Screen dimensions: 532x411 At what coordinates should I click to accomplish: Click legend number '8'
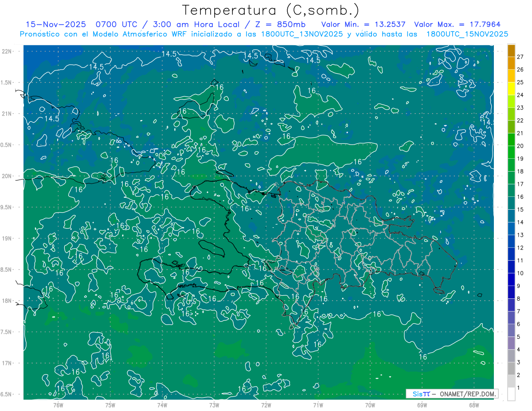tap(519, 298)
